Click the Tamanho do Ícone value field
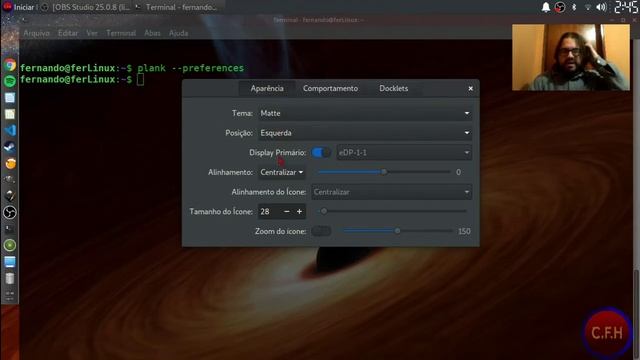Screen dimensions: 640x360 pyautogui.click(x=269, y=211)
